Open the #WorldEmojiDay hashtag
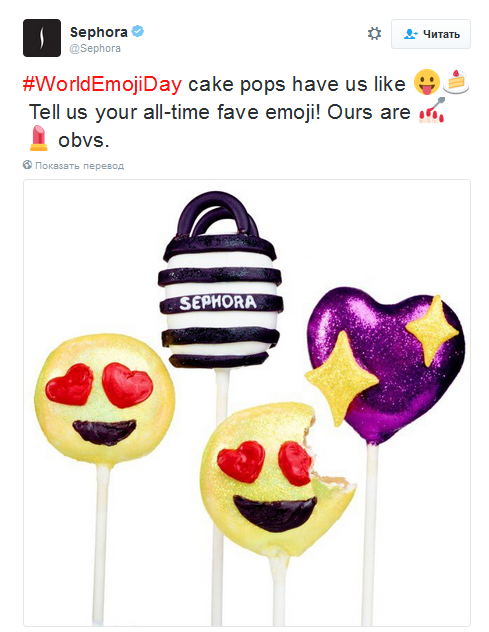Screen dimensions: 489x632 102,84
